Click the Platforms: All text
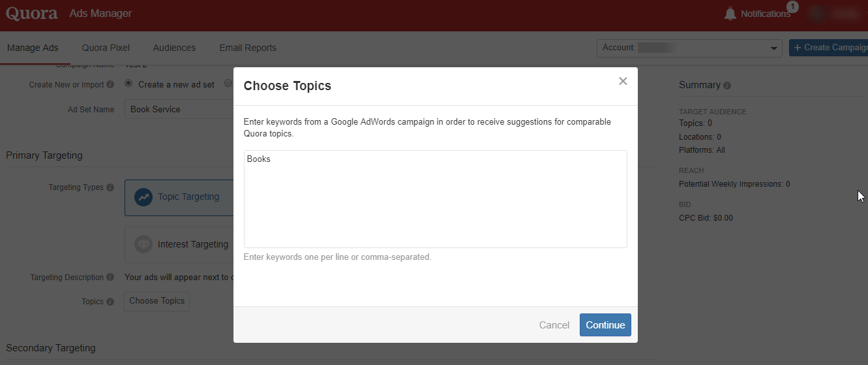Viewport: 868px width, 365px height. [702, 150]
